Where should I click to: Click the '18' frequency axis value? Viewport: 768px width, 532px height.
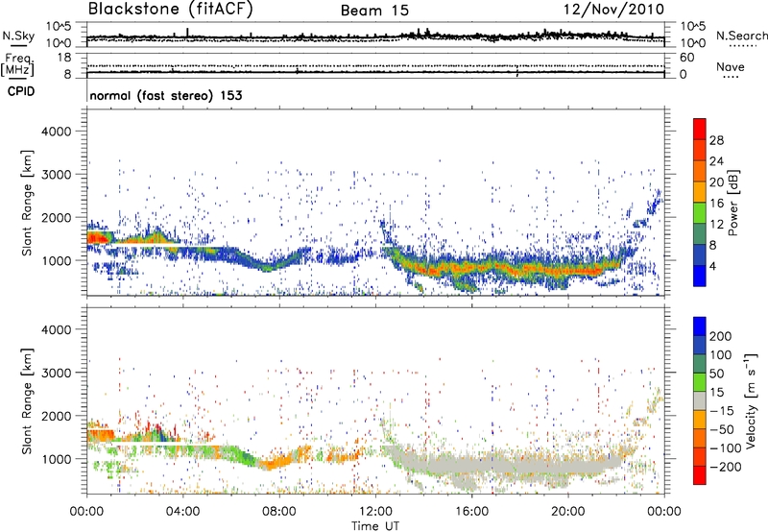(x=64, y=58)
